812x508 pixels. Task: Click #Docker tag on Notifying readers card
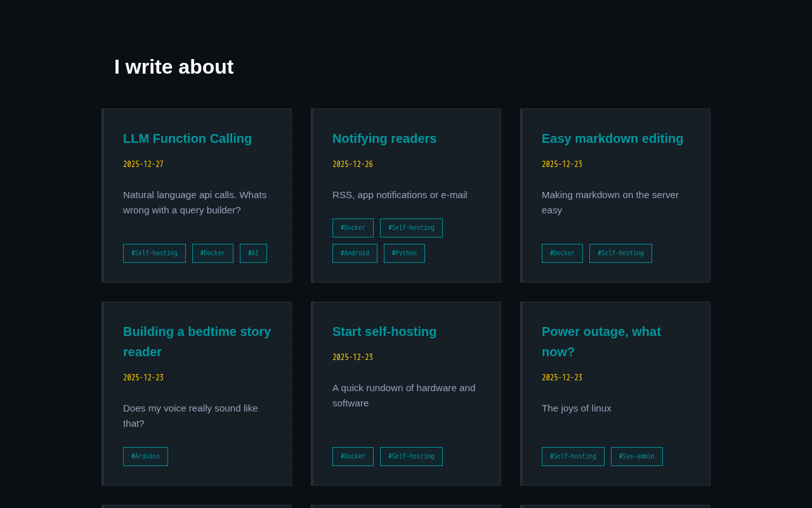point(353,228)
